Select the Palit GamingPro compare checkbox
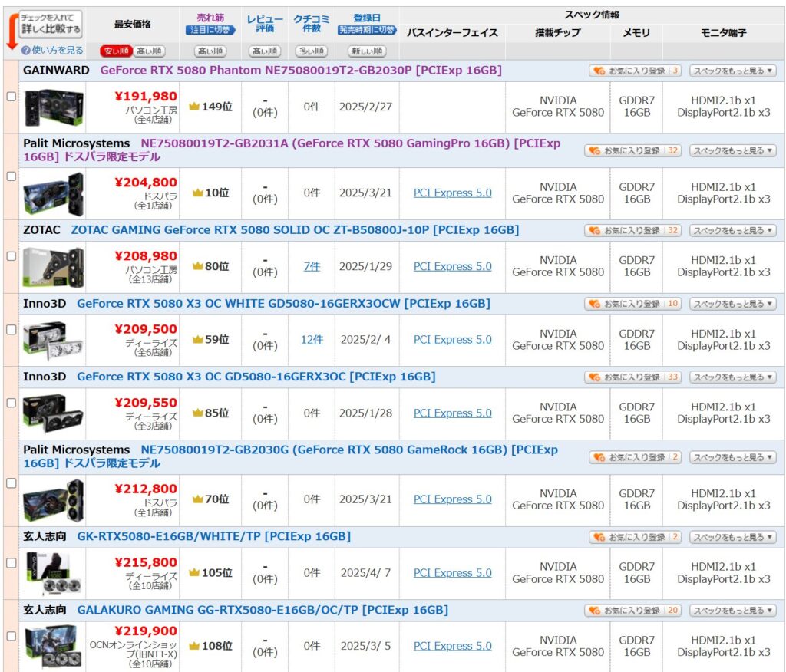 click(11, 176)
